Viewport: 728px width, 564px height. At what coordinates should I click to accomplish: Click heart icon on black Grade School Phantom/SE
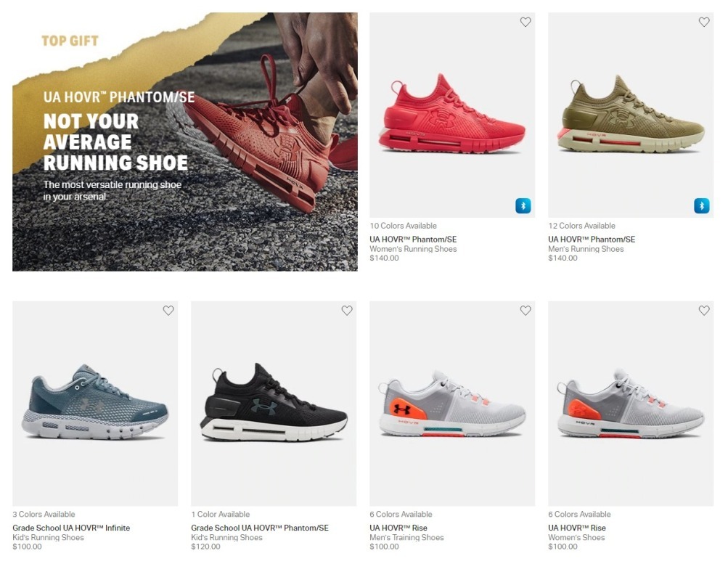tap(347, 311)
